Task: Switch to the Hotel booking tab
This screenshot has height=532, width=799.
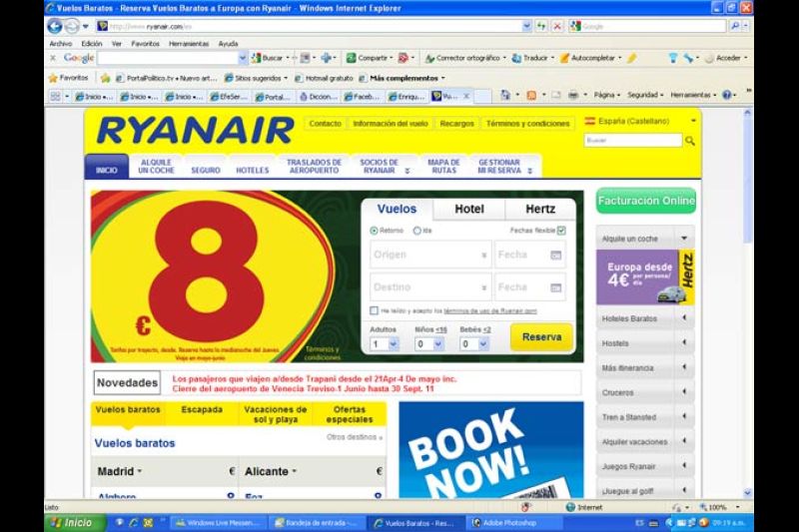Action: tap(469, 210)
